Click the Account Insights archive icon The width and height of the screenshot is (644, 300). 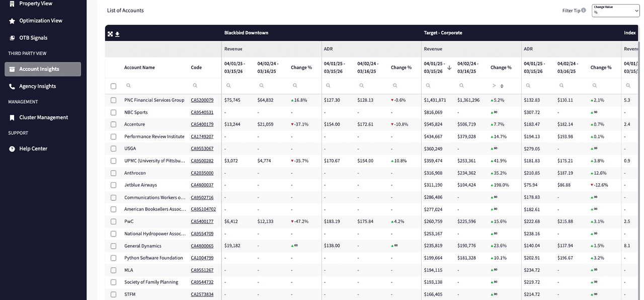coord(12,69)
